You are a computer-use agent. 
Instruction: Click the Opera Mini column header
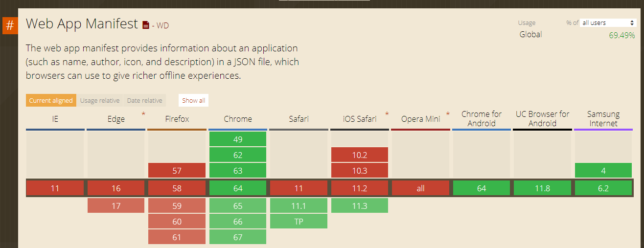point(420,119)
